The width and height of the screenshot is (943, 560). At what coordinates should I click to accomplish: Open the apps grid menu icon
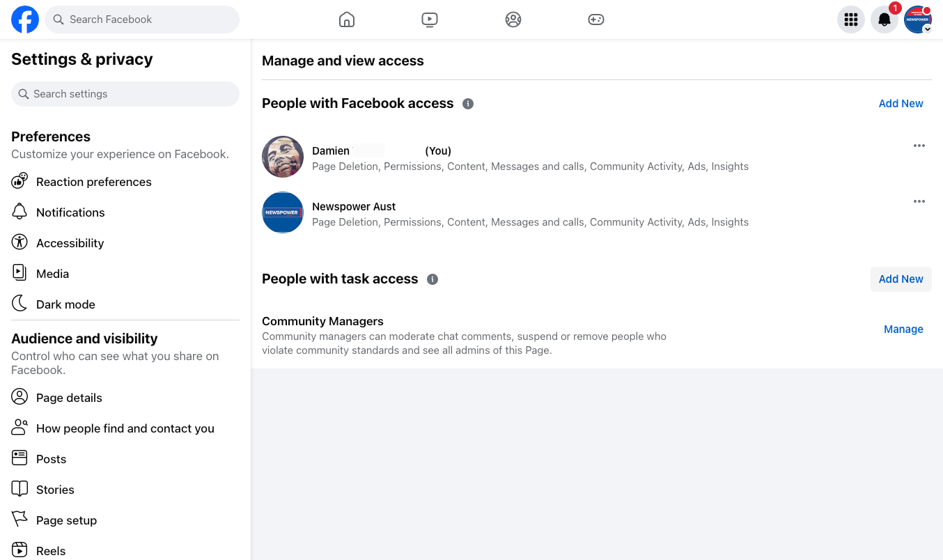(x=851, y=20)
